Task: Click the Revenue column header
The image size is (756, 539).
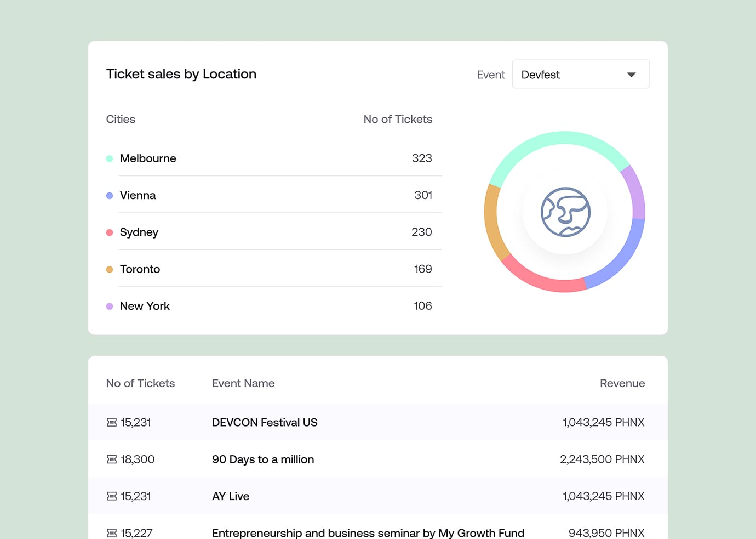Action: (622, 383)
